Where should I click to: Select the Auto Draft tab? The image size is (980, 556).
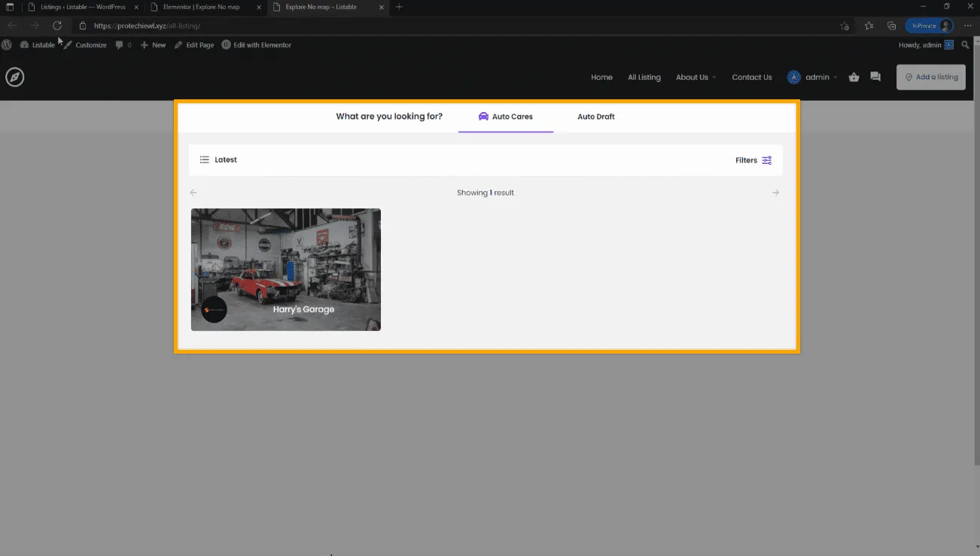click(595, 117)
